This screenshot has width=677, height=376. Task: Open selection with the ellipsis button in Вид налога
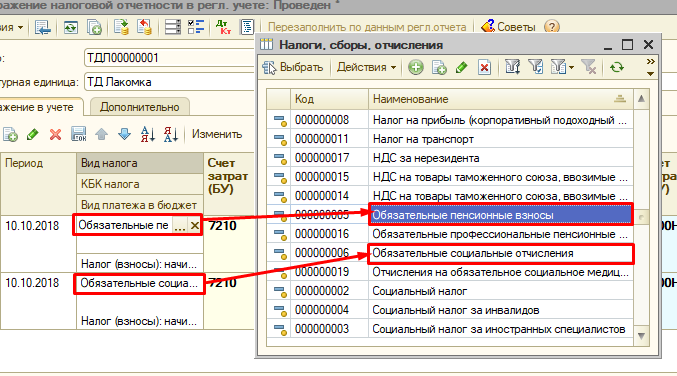180,225
